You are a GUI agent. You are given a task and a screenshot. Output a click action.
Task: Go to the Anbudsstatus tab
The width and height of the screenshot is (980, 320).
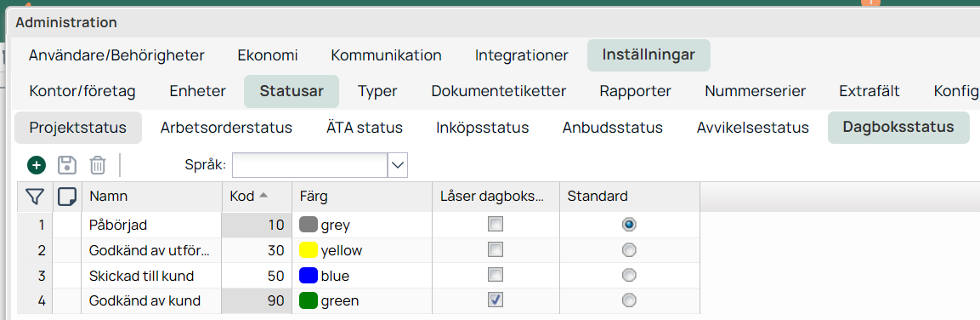click(613, 128)
